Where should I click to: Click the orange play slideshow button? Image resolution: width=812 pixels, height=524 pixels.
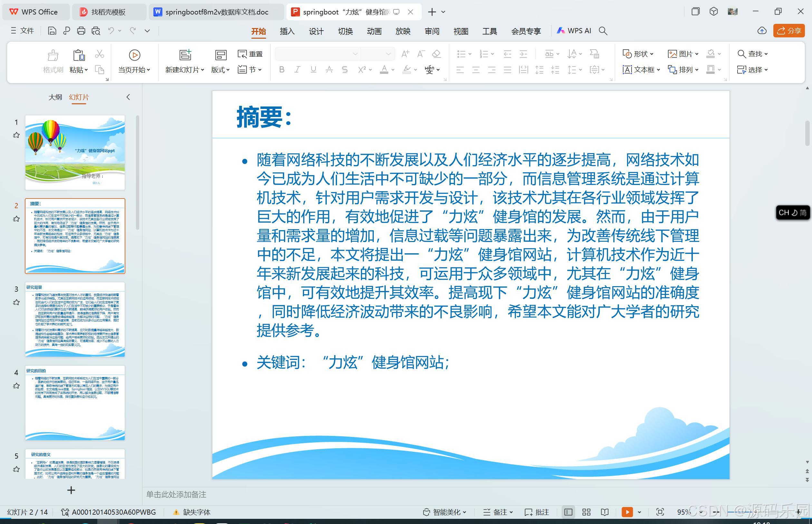(x=627, y=512)
